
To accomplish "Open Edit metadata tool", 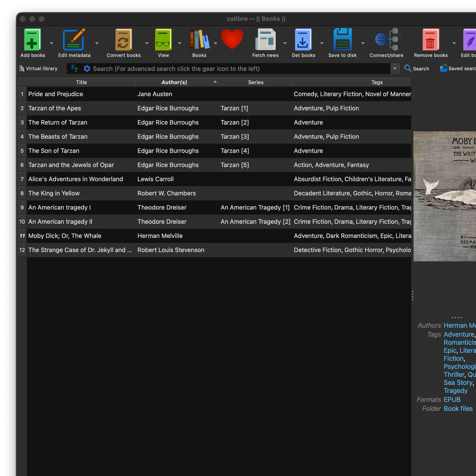I will point(74,40).
